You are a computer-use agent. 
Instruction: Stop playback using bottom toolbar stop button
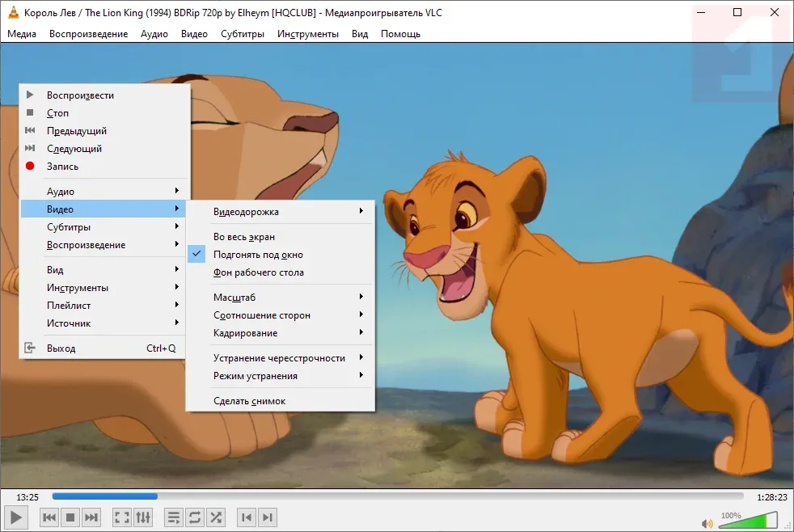(70, 517)
